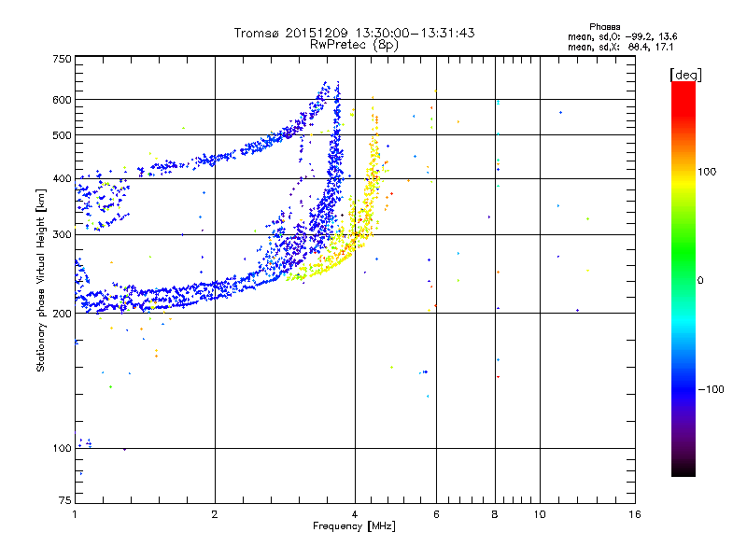The height and width of the screenshot is (560, 747).
Task: Click the "Phases" header at top right
Action: [x=604, y=27]
